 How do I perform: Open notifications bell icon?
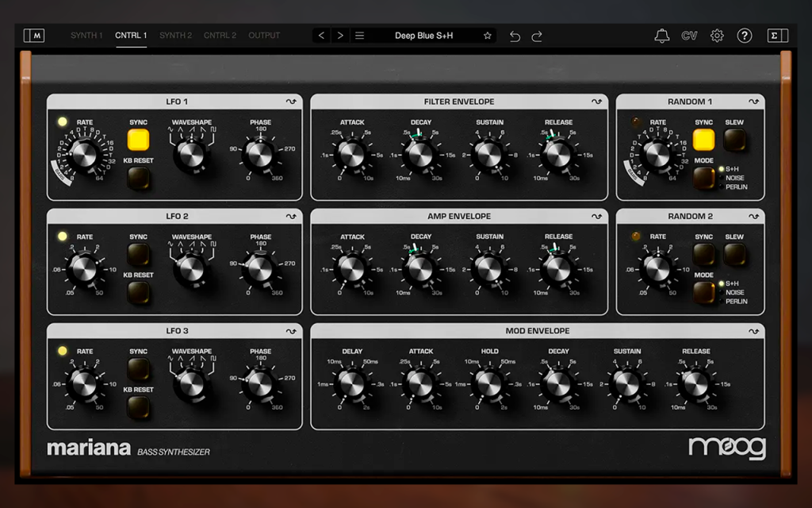click(x=662, y=36)
